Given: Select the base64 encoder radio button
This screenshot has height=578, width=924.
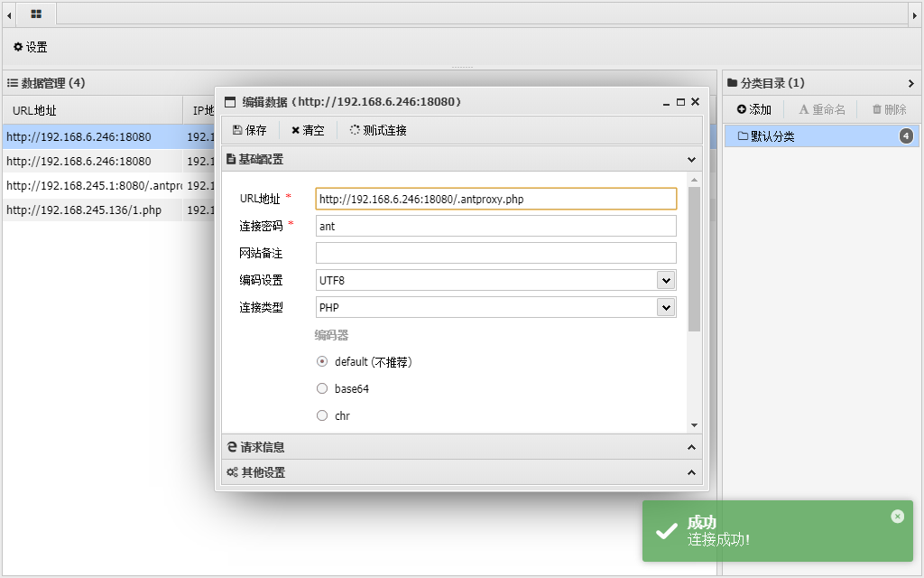Looking at the screenshot, I should point(322,388).
